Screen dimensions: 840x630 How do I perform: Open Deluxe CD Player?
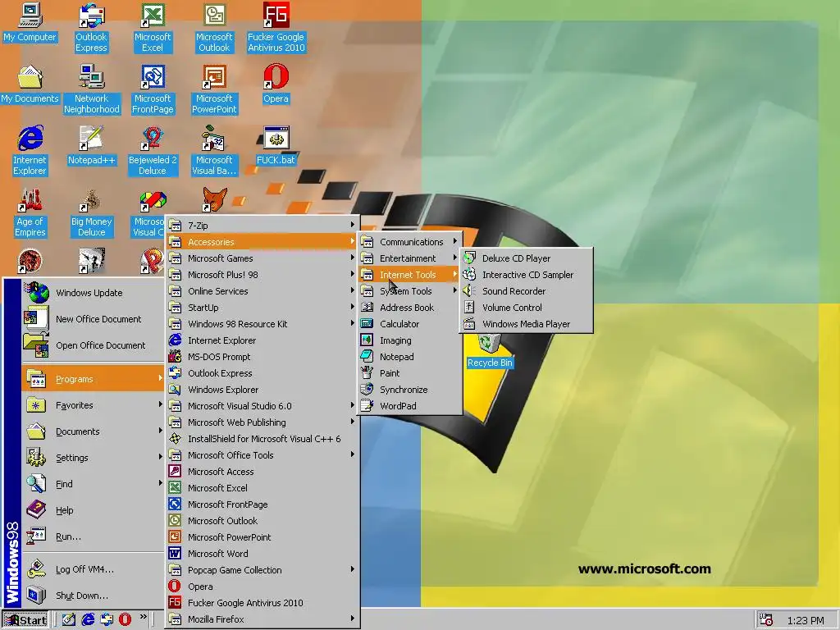pos(526,258)
